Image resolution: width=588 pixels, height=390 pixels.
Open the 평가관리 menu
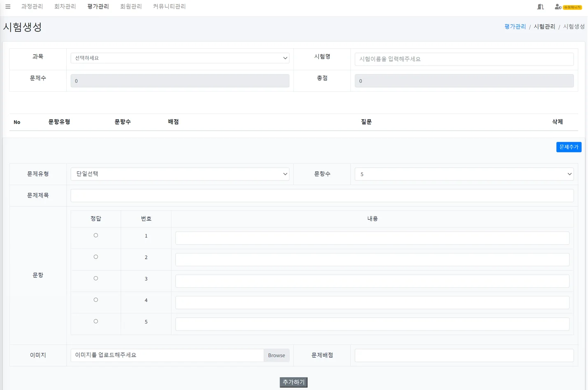pos(98,7)
